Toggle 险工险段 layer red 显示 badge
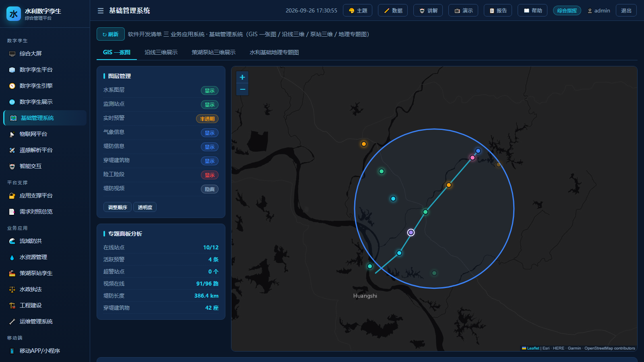The width and height of the screenshot is (644, 362). coord(210,175)
